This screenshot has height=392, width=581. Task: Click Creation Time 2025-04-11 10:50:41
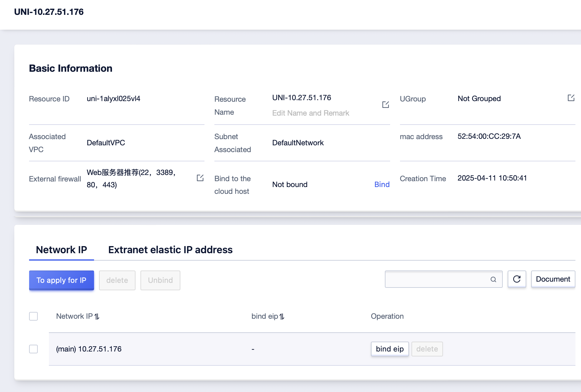tap(492, 178)
